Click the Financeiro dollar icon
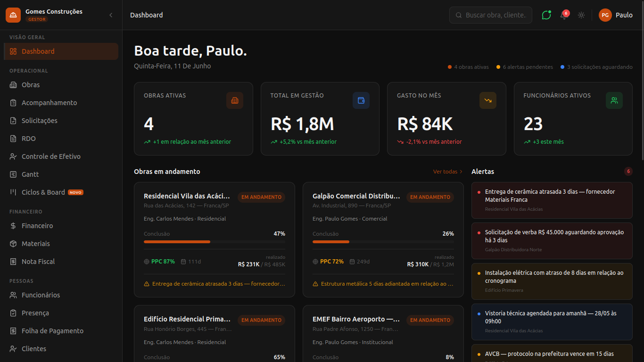644x362 pixels. 13,226
